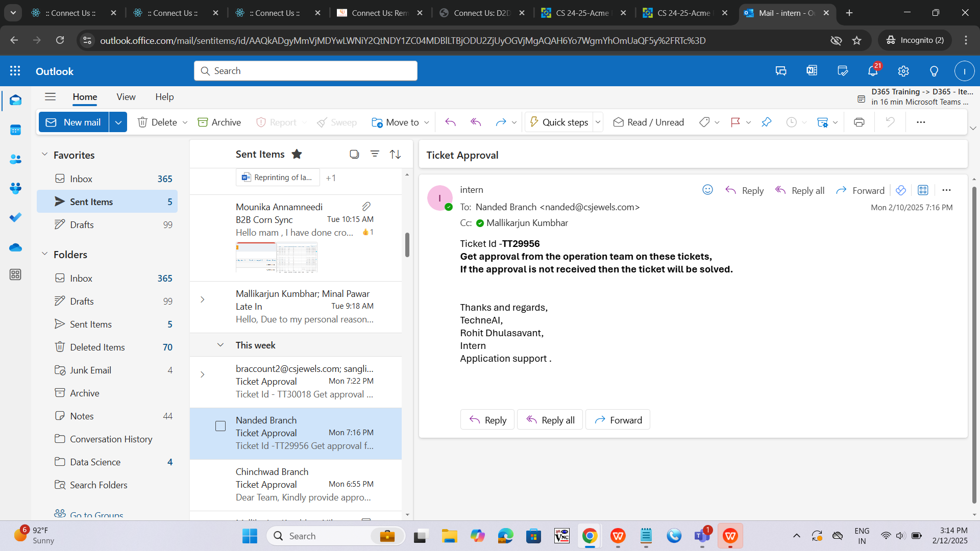Click the Outlook search box

pyautogui.click(x=305, y=71)
